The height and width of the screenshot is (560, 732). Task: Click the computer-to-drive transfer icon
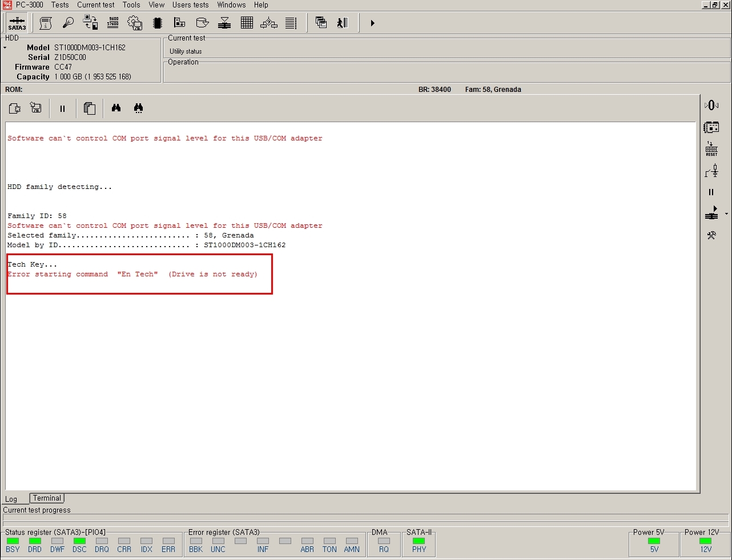[x=90, y=23]
